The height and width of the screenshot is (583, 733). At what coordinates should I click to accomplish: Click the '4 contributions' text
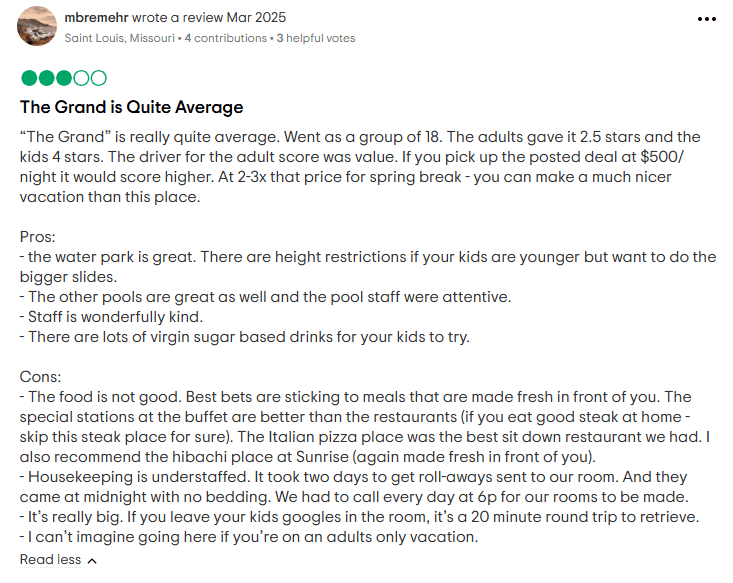click(225, 38)
